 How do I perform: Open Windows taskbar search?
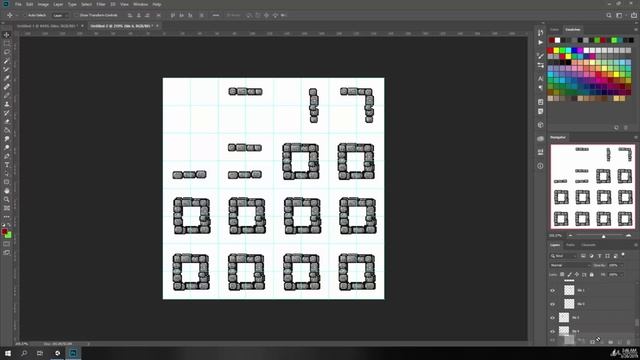(x=24, y=353)
